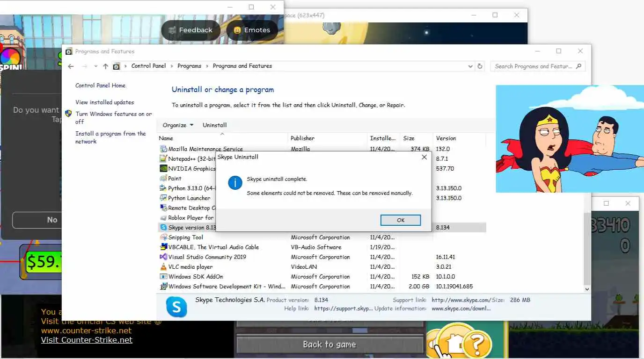The image size is (644, 359).
Task: Click the Skype icon in the program list
Action: 163,228
